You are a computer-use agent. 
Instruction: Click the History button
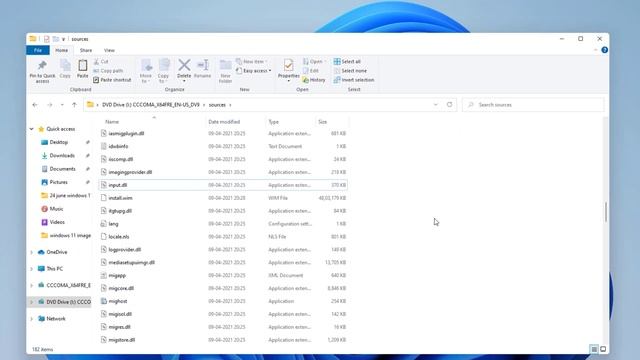pyautogui.click(x=314, y=80)
